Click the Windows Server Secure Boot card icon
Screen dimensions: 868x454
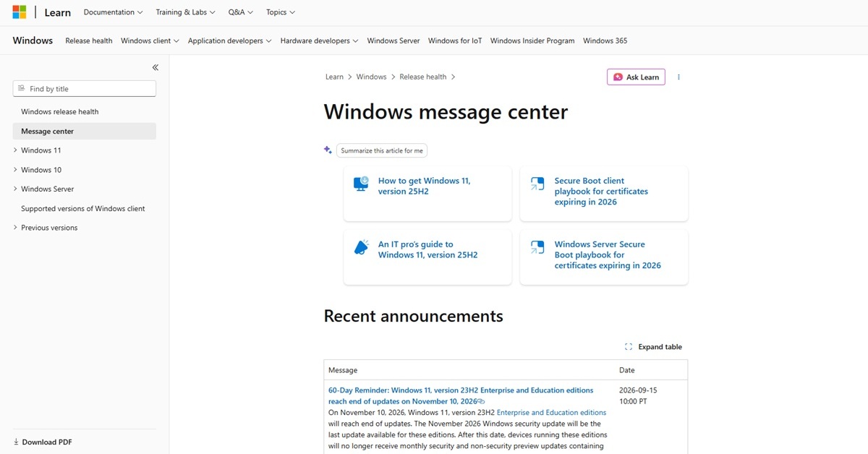(x=537, y=247)
